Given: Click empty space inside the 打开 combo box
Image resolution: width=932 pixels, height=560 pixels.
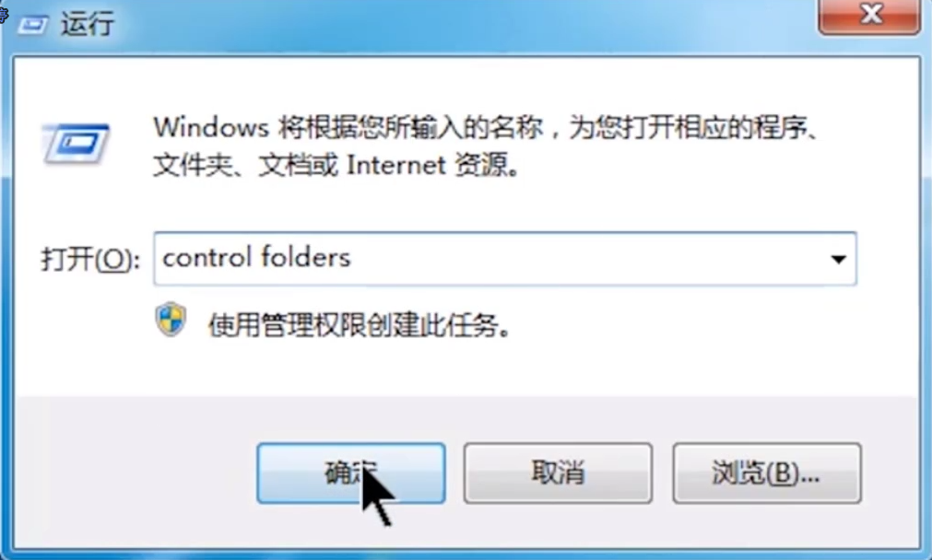Looking at the screenshot, I should [583, 259].
